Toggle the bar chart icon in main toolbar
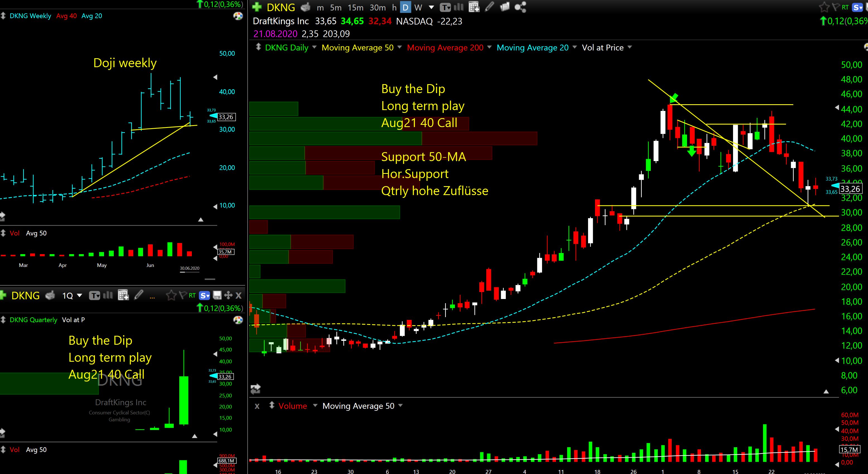 tap(459, 7)
